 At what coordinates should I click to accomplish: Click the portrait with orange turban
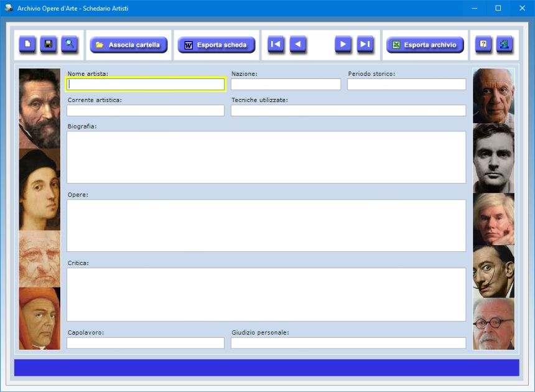pos(40,319)
